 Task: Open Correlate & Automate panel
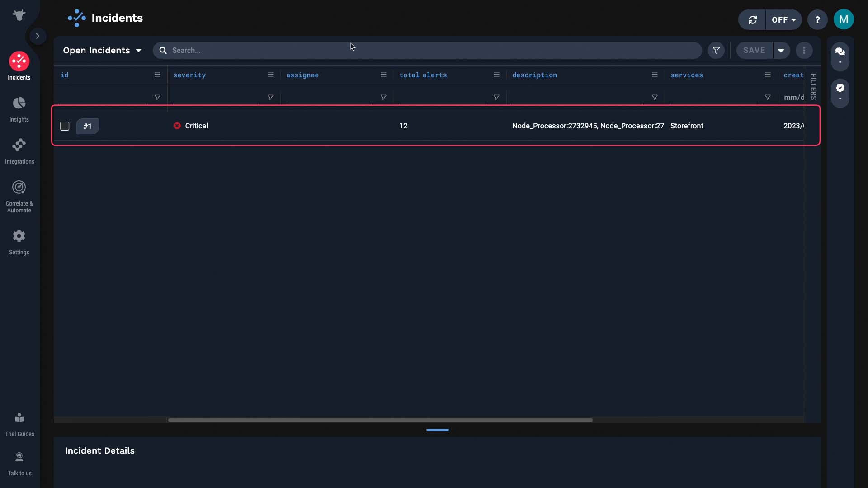click(19, 196)
